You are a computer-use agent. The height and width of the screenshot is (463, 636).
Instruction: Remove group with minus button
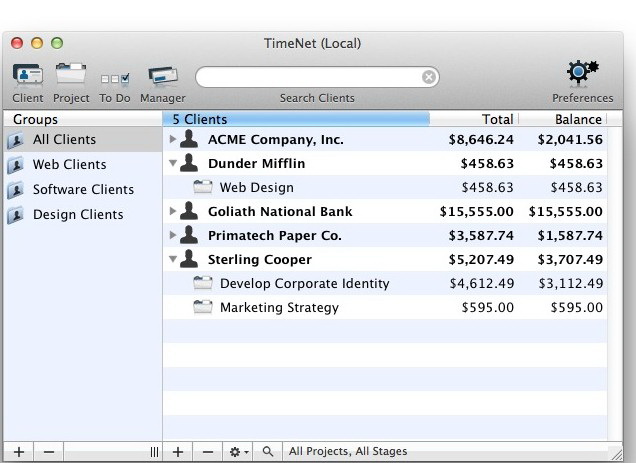(x=49, y=452)
